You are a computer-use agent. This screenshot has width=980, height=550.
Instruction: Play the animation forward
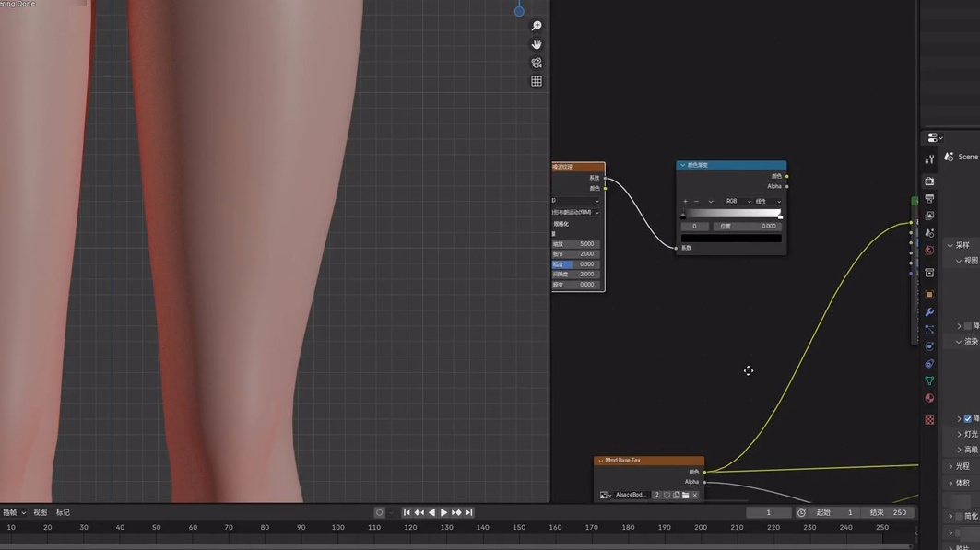[443, 512]
